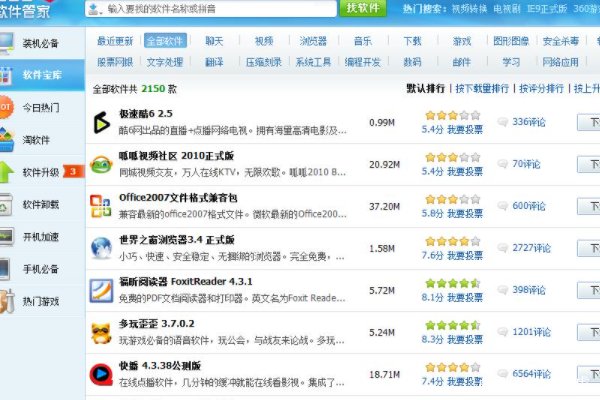The width and height of the screenshot is (600, 400).
Task: Sort by 默认排行
Action: pos(426,89)
